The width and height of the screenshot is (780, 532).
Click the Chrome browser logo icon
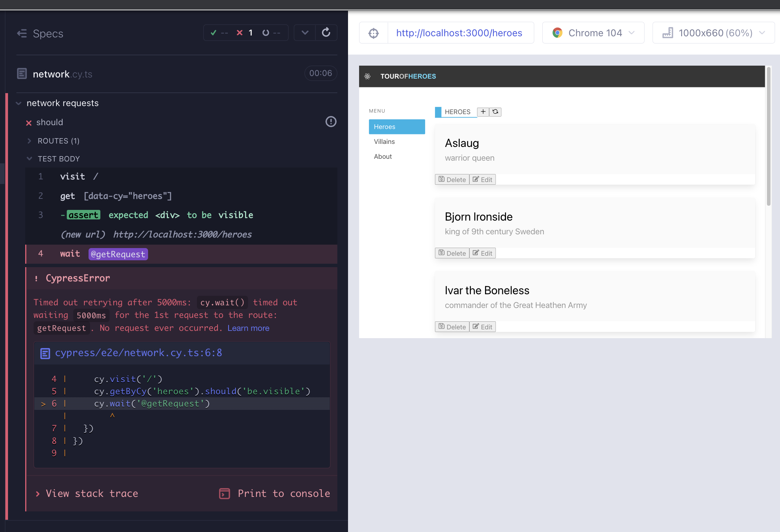tap(558, 33)
